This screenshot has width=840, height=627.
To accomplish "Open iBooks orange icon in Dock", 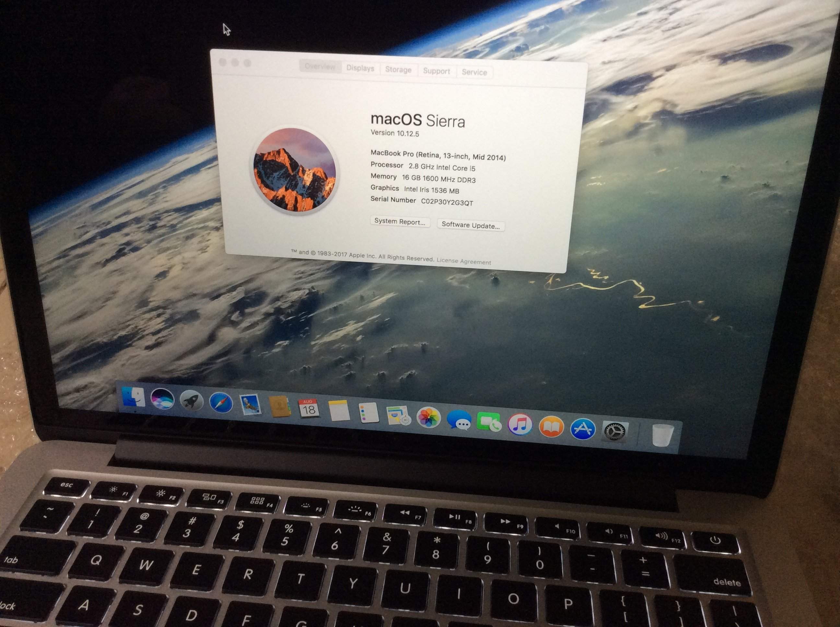I will point(551,427).
